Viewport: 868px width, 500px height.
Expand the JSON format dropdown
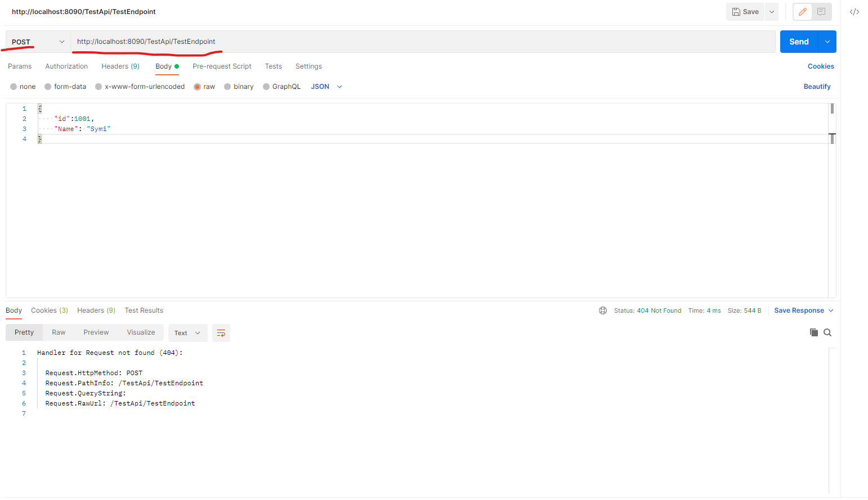coord(326,87)
